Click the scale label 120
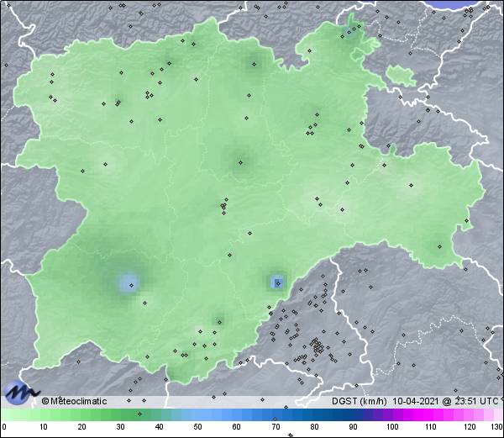Screen dimensions: 504x438 point(470,427)
